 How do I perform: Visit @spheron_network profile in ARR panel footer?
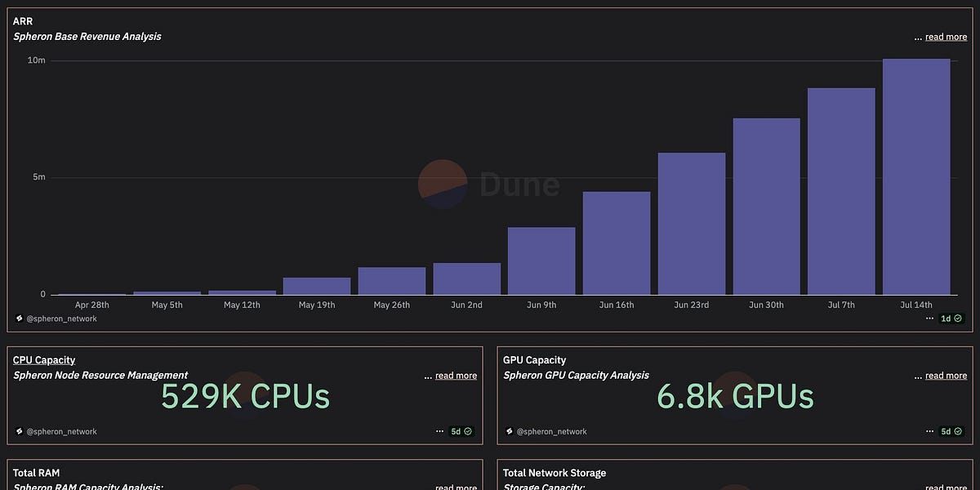point(62,318)
